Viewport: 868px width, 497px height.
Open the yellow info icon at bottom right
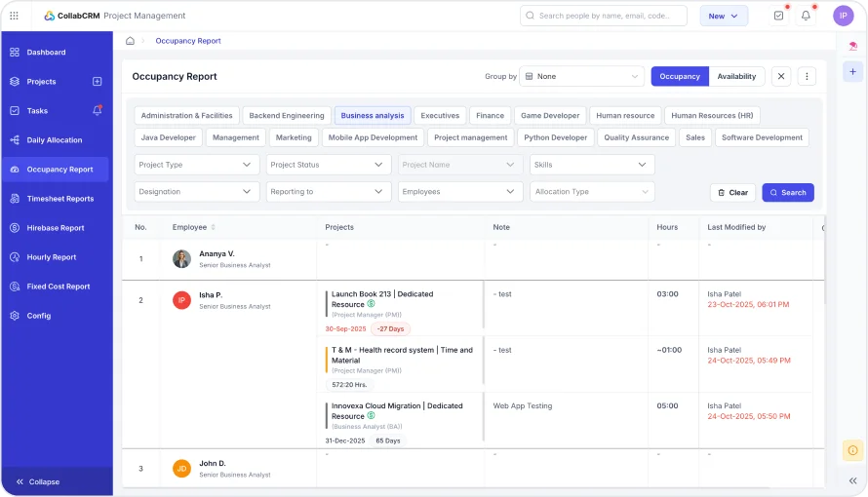point(852,450)
